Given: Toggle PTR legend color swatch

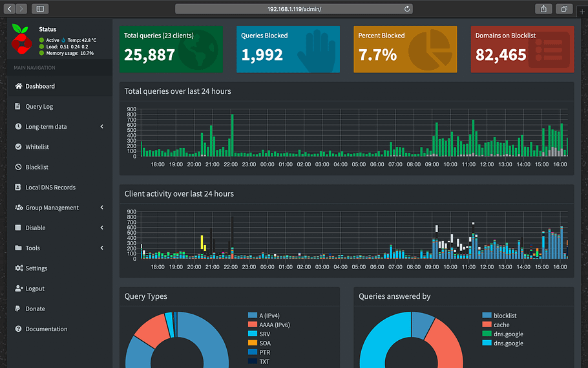Looking at the screenshot, I should pos(253,352).
